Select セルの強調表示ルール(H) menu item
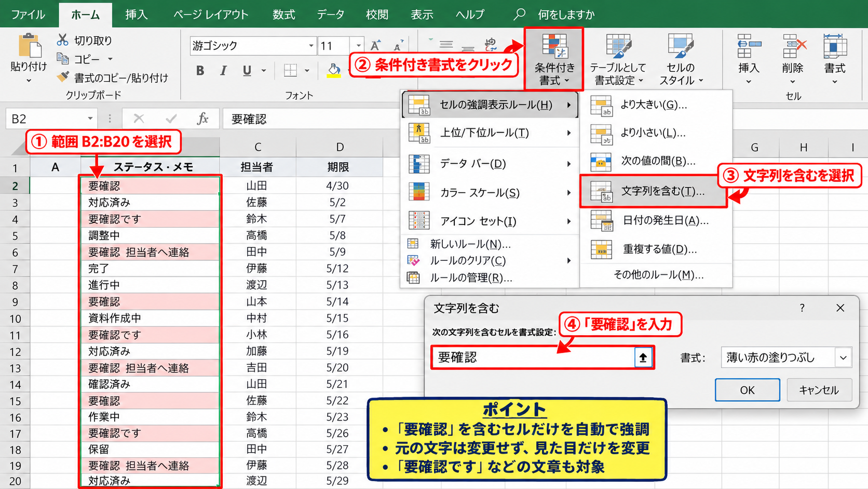Viewport: 868px width, 489px height. pyautogui.click(x=491, y=104)
